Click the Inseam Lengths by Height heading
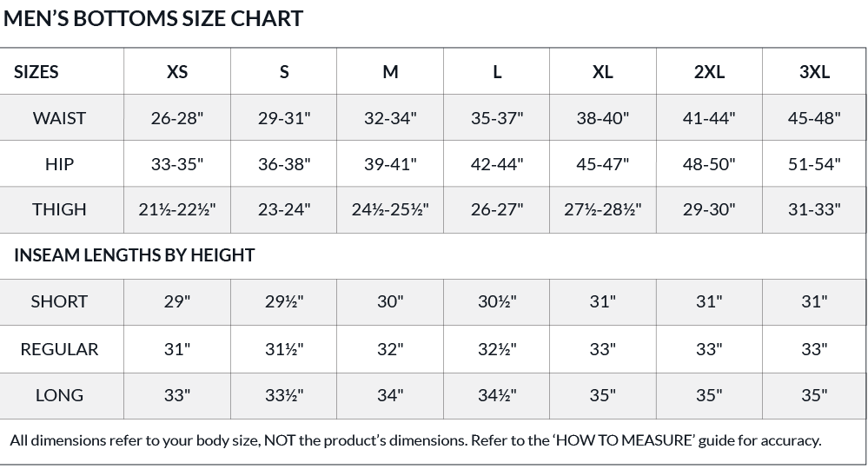The height and width of the screenshot is (469, 868). tap(134, 255)
